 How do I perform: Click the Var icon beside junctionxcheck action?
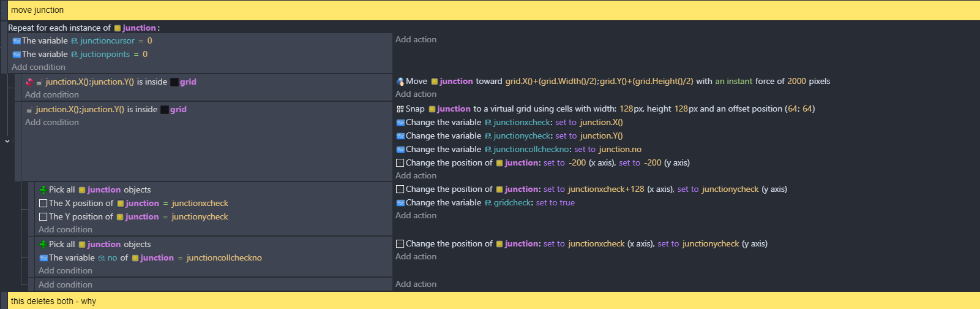(400, 123)
